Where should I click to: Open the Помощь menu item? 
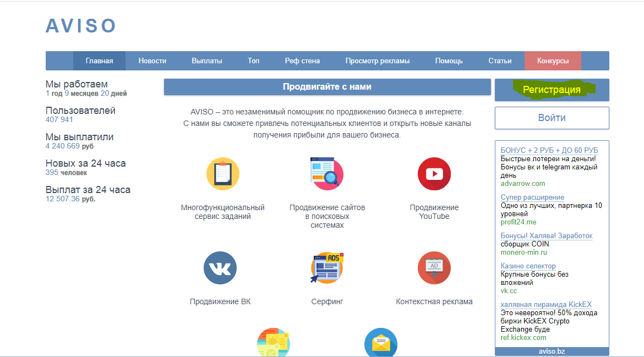pyautogui.click(x=449, y=61)
